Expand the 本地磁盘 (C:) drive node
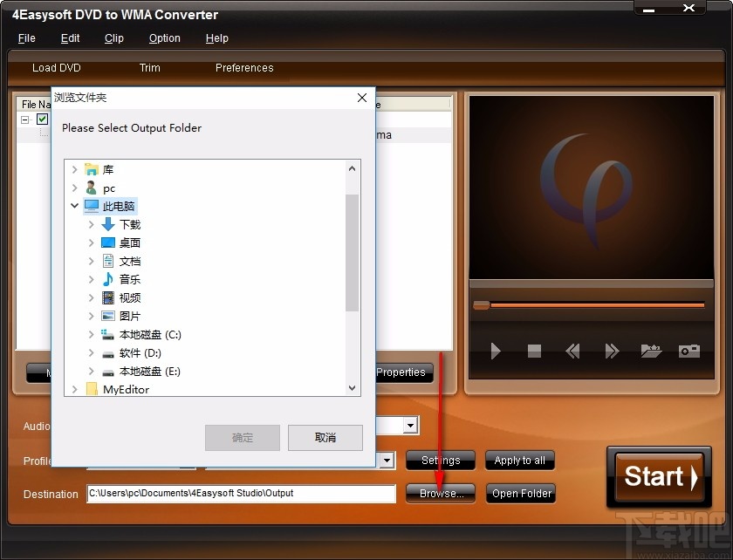 point(91,334)
